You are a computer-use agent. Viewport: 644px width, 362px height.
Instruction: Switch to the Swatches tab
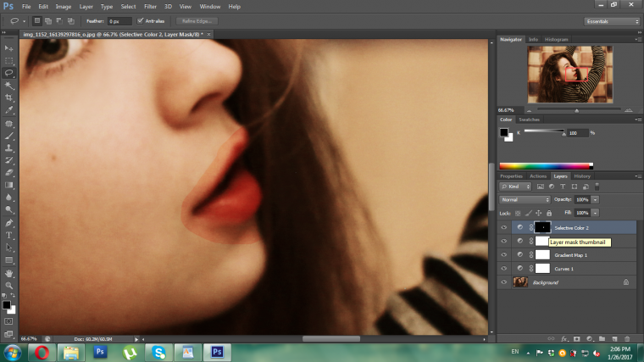click(529, 120)
